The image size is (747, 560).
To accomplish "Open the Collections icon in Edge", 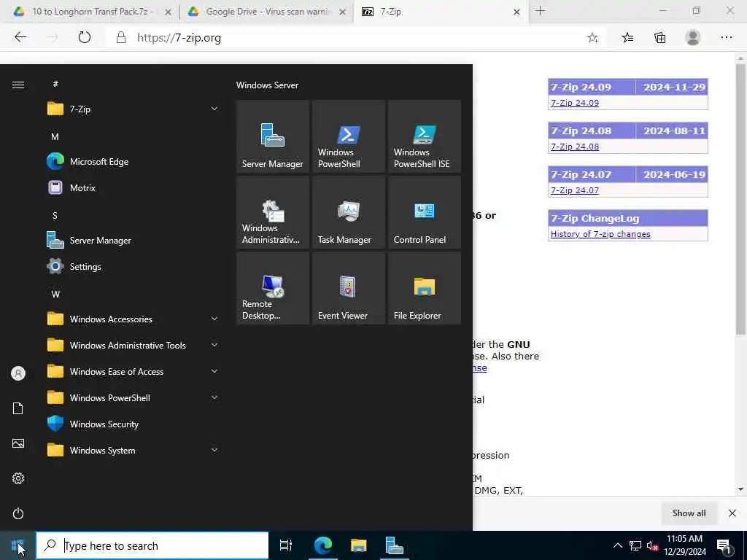I will click(x=659, y=38).
